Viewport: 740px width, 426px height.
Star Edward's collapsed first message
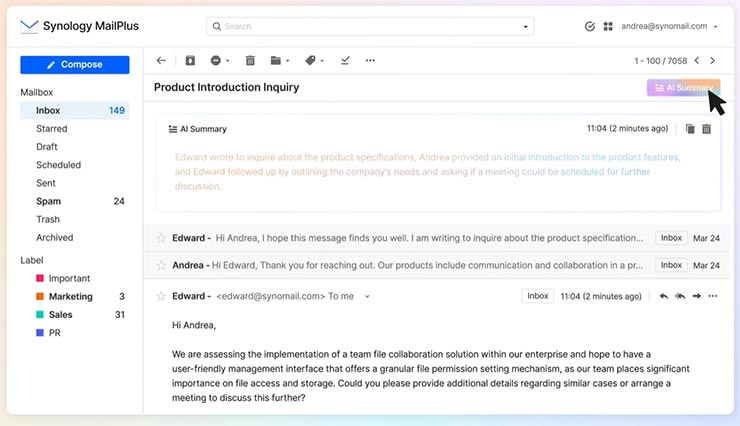[161, 238]
